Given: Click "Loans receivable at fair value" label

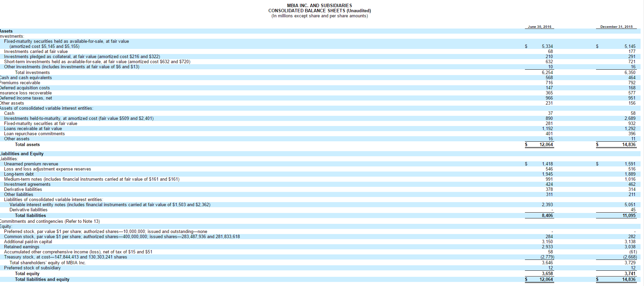Looking at the screenshot, I should tap(33, 128).
